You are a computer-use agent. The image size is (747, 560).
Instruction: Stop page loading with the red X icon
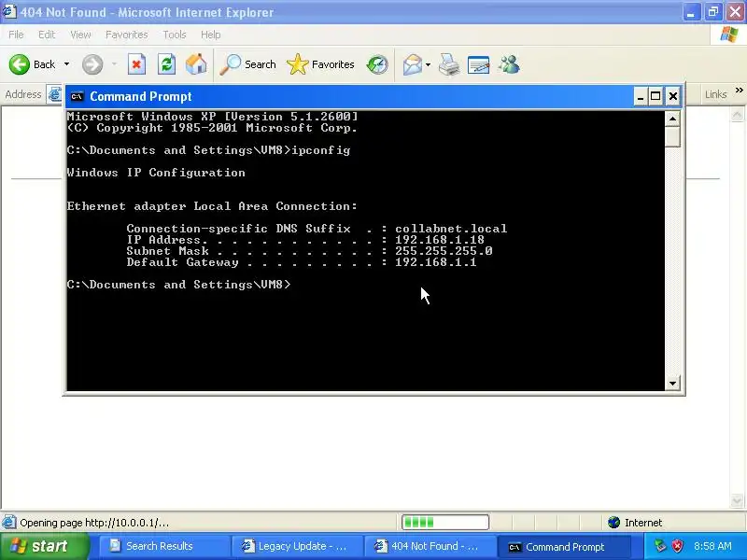click(x=136, y=64)
